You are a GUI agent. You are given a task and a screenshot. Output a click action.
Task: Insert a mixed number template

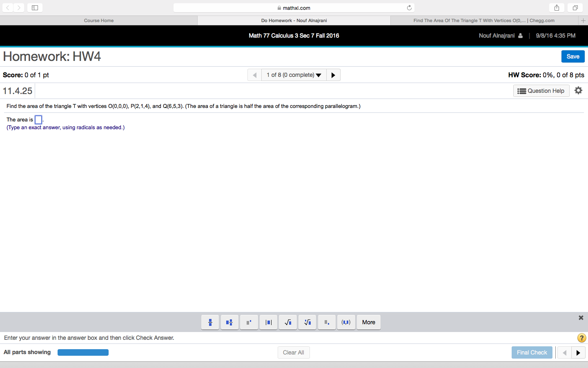point(229,322)
